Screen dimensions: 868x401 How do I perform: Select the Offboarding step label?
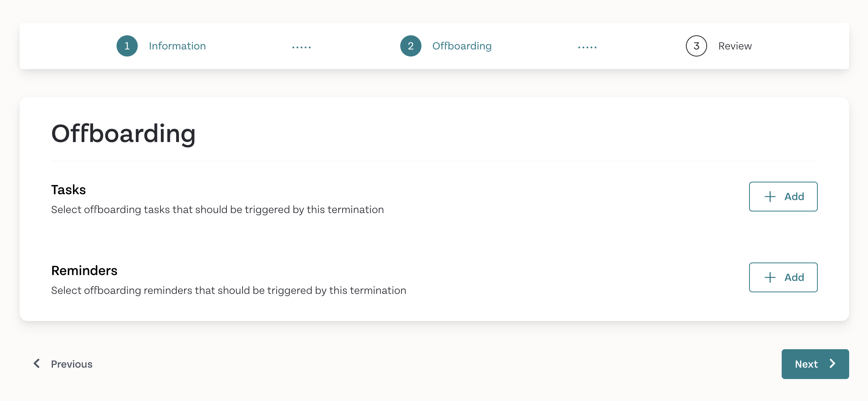(x=462, y=46)
